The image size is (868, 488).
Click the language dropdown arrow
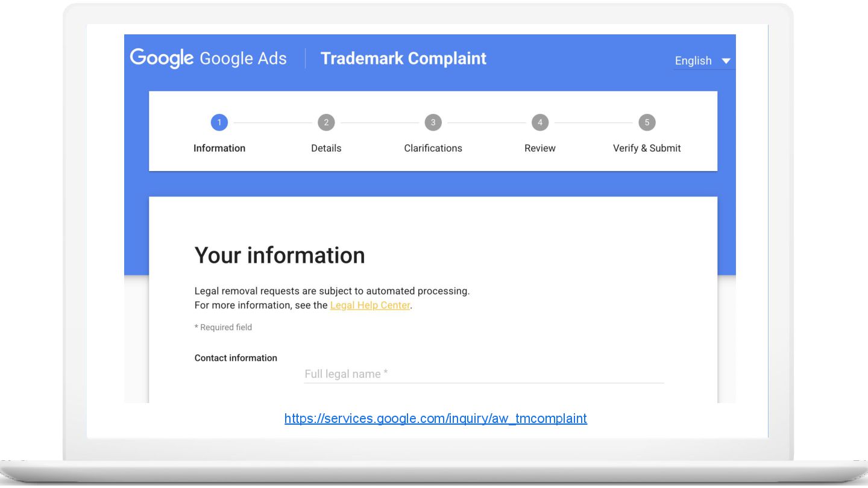pos(726,61)
